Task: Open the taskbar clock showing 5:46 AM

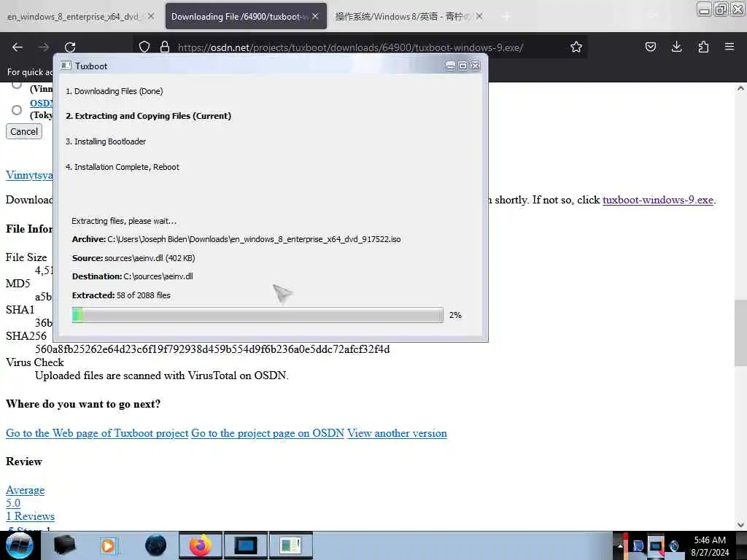Action: pyautogui.click(x=710, y=545)
